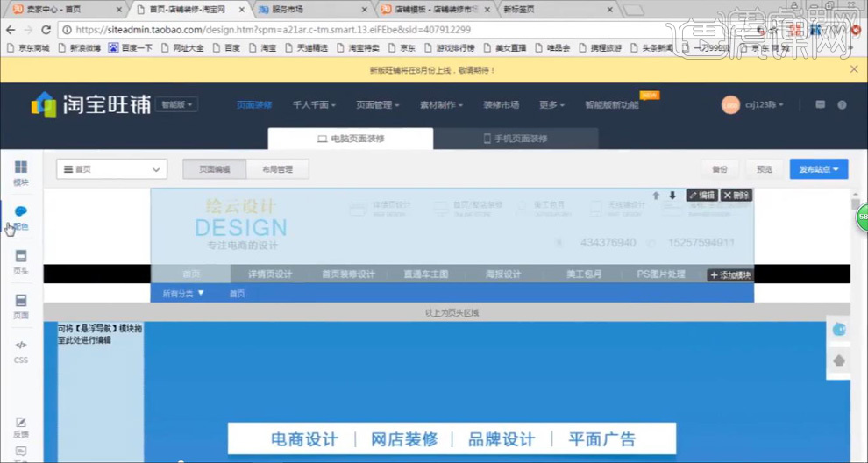Click the blue mascot assistant icon

839,330
